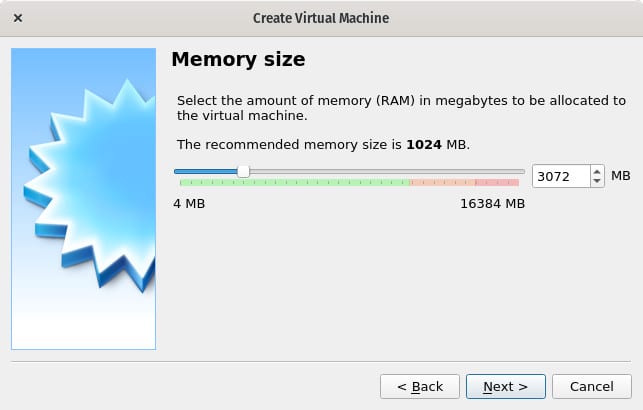Click the bold 1024 recommended value
This screenshot has height=410, width=643.
(x=424, y=145)
